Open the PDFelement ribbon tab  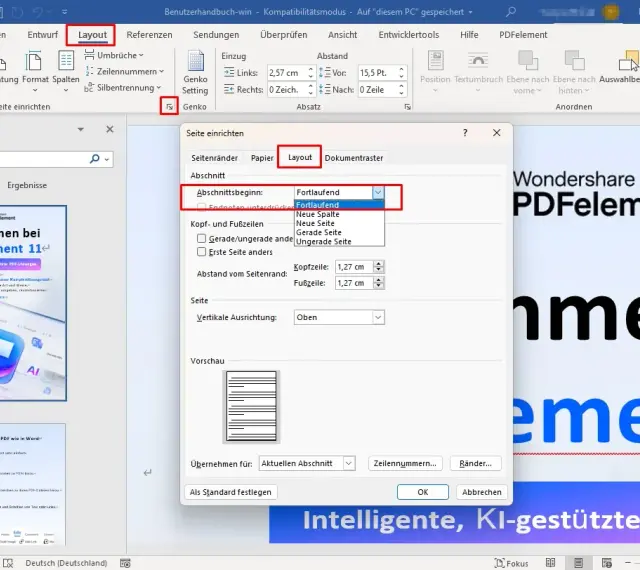click(523, 35)
